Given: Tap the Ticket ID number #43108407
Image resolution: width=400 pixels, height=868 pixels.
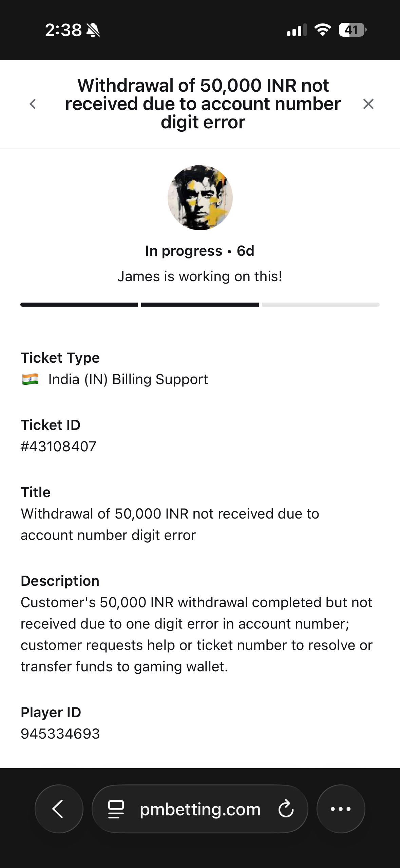Looking at the screenshot, I should click(x=58, y=446).
